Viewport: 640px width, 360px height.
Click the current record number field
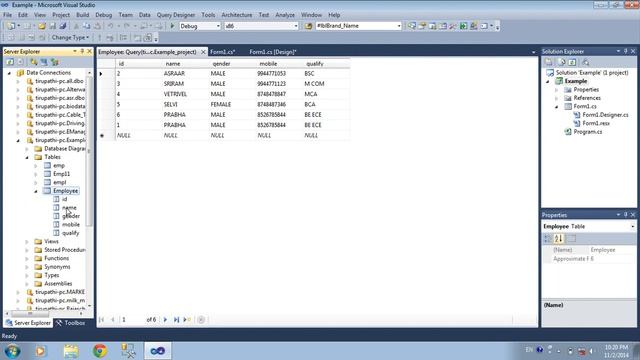(132, 320)
